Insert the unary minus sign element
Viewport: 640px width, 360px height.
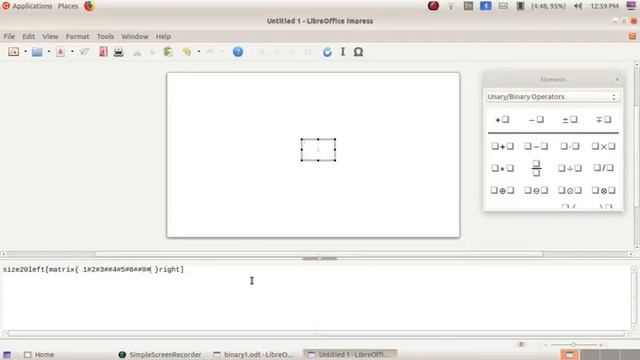[x=536, y=120]
